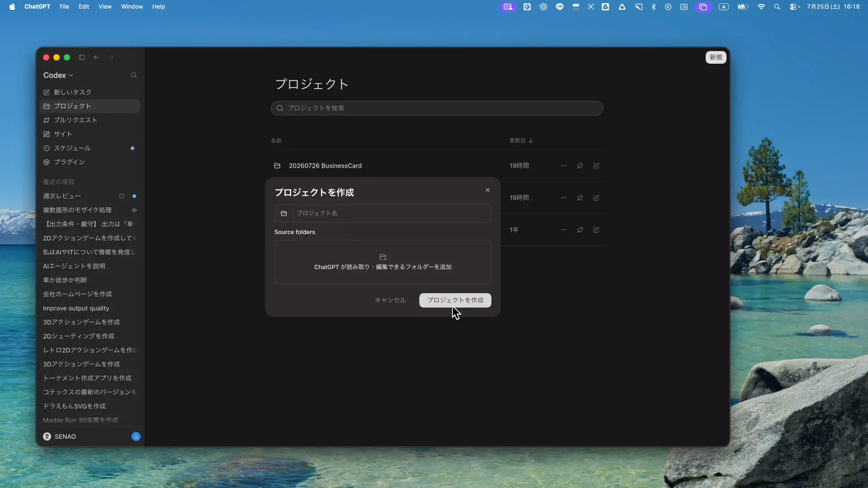Open the 20260726 BusinessCard project
The image size is (868, 488).
[325, 166]
